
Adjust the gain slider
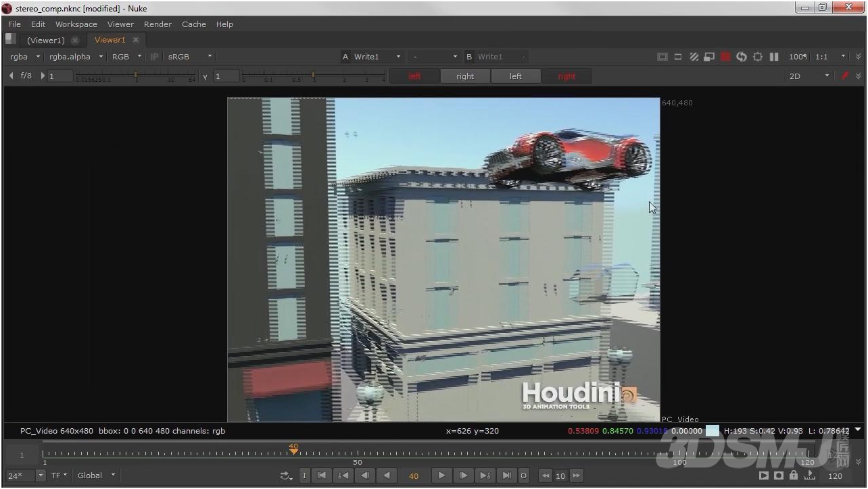click(x=136, y=76)
